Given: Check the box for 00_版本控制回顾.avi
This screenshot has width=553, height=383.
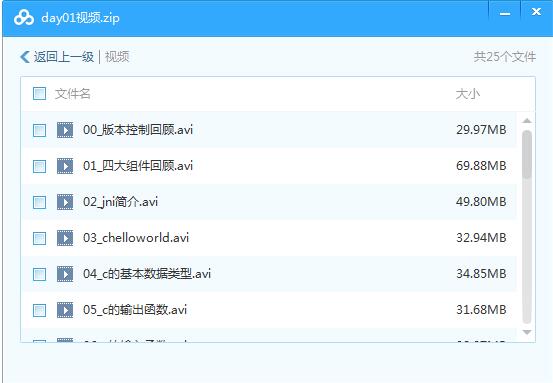Looking at the screenshot, I should [x=40, y=130].
